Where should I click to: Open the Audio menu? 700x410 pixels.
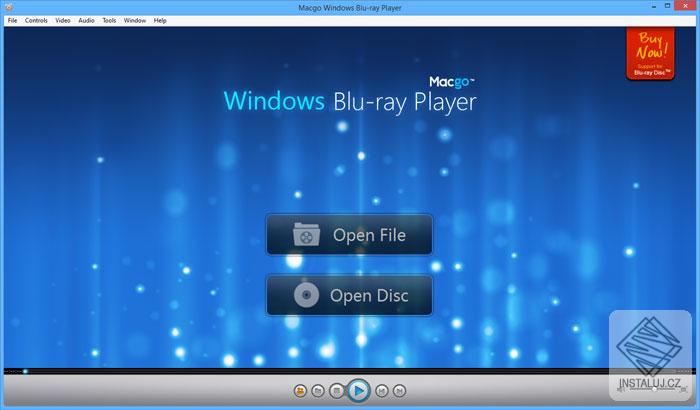tap(87, 21)
